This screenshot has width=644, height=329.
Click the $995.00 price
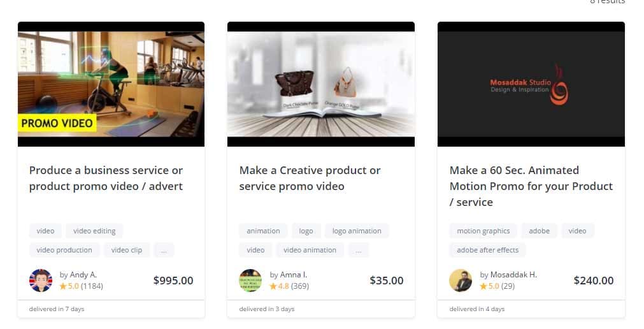click(173, 281)
